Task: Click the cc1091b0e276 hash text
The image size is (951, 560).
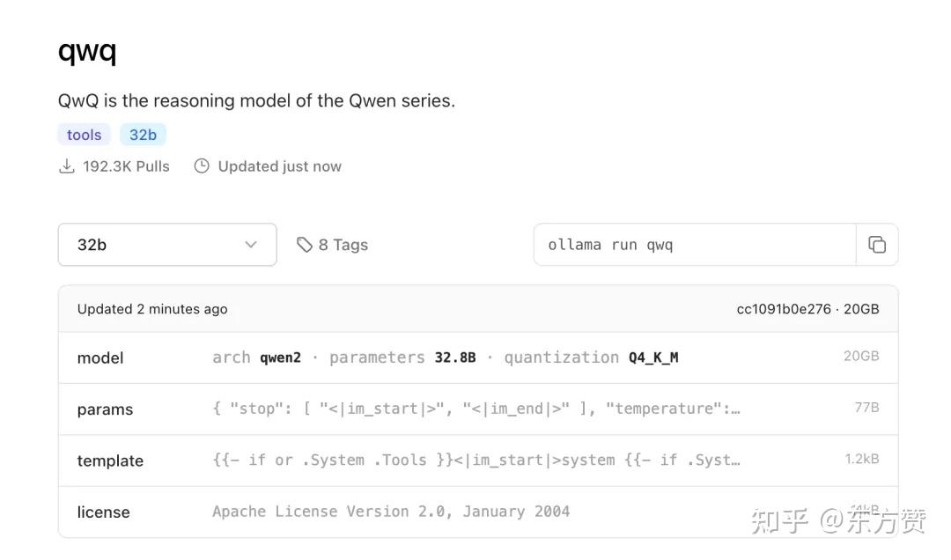Action: [784, 309]
